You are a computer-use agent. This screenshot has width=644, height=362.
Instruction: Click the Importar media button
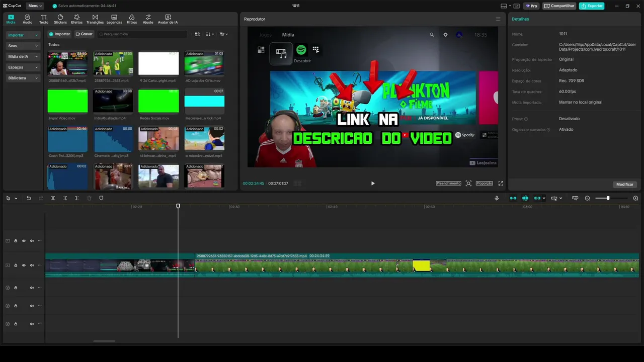[x=59, y=34]
